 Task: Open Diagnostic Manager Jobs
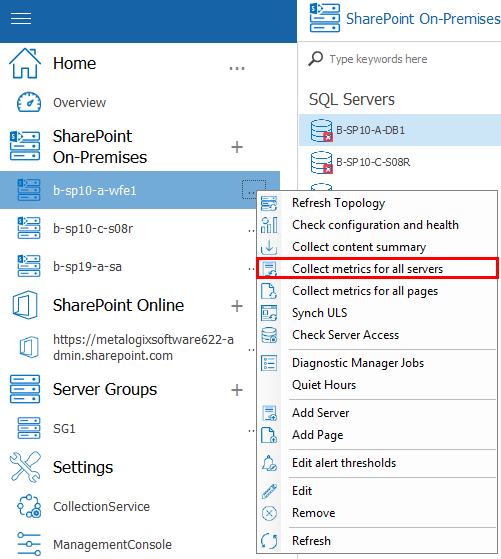[377, 363]
